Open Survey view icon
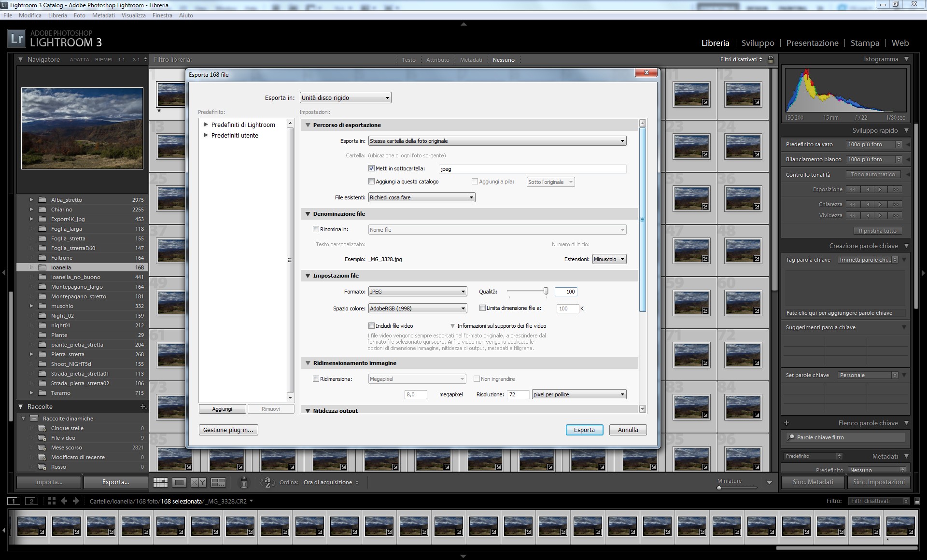The height and width of the screenshot is (560, 927). click(218, 482)
